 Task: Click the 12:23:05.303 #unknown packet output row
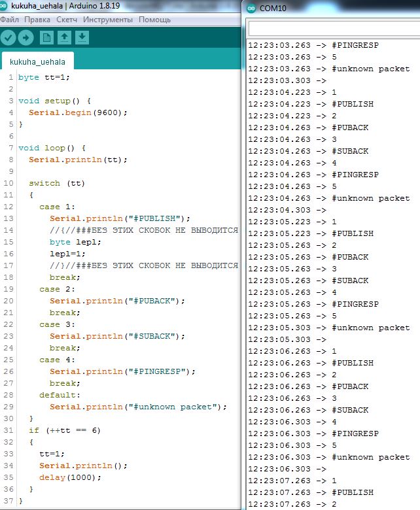329,328
